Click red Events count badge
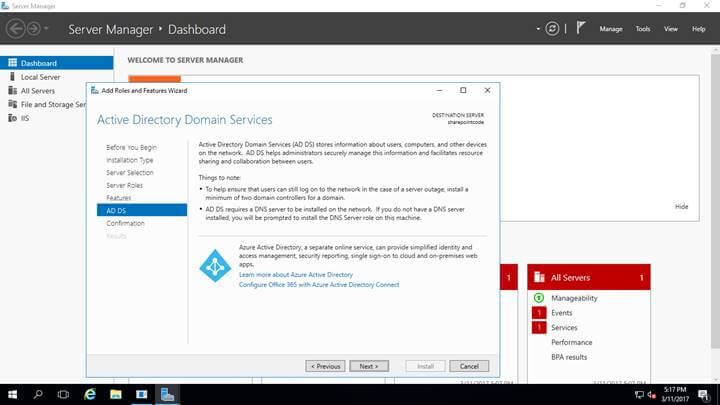This screenshot has height=405, width=720. click(539, 313)
